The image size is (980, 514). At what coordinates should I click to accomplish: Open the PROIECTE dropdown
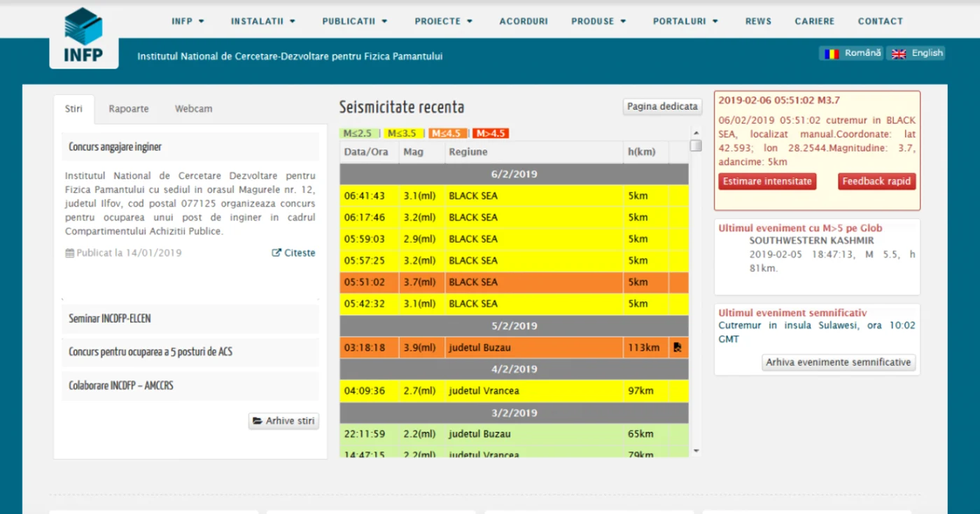pyautogui.click(x=444, y=21)
